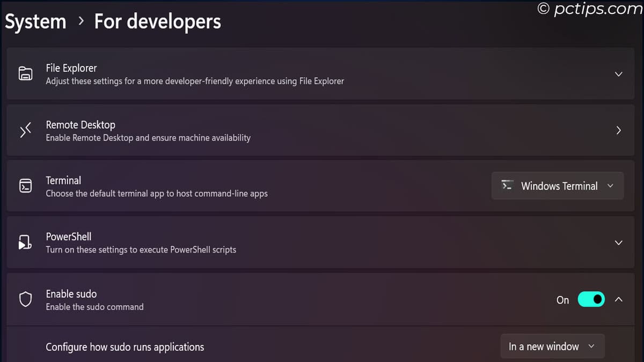The width and height of the screenshot is (644, 362).
Task: Click the PowerShell script icon
Action: 25,242
